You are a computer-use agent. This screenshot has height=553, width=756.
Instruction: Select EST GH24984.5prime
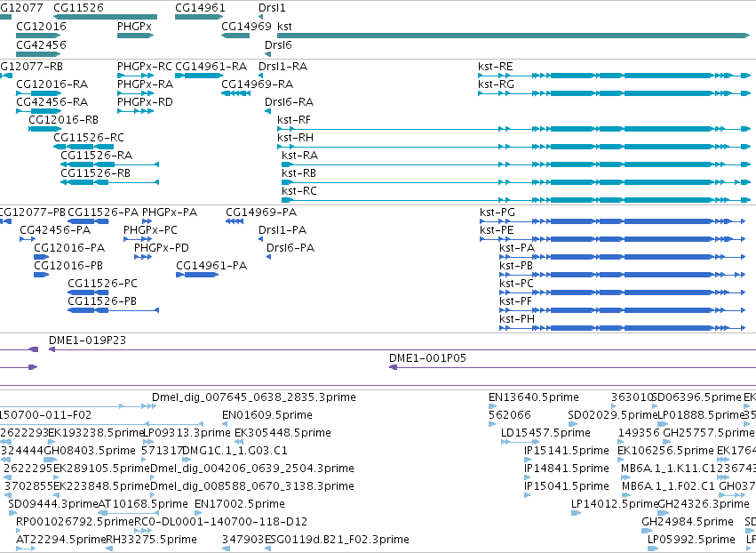tap(688, 522)
